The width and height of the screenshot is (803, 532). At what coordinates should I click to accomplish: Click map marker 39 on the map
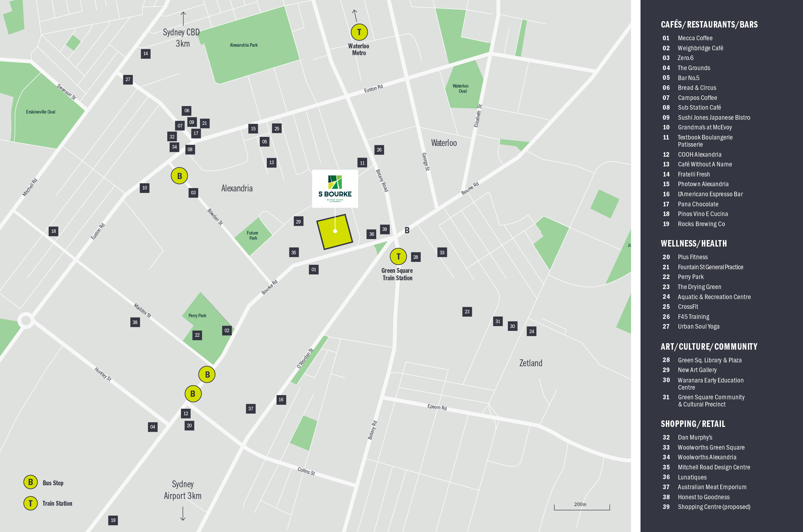coord(385,229)
